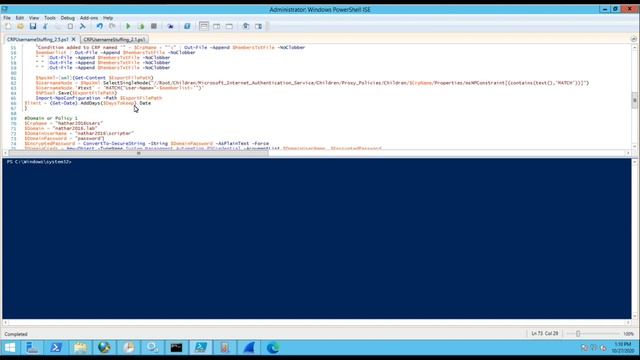Screen dimensions: 640x360
Task: Click the taskbar clock showing date and time
Action: (x=622, y=348)
